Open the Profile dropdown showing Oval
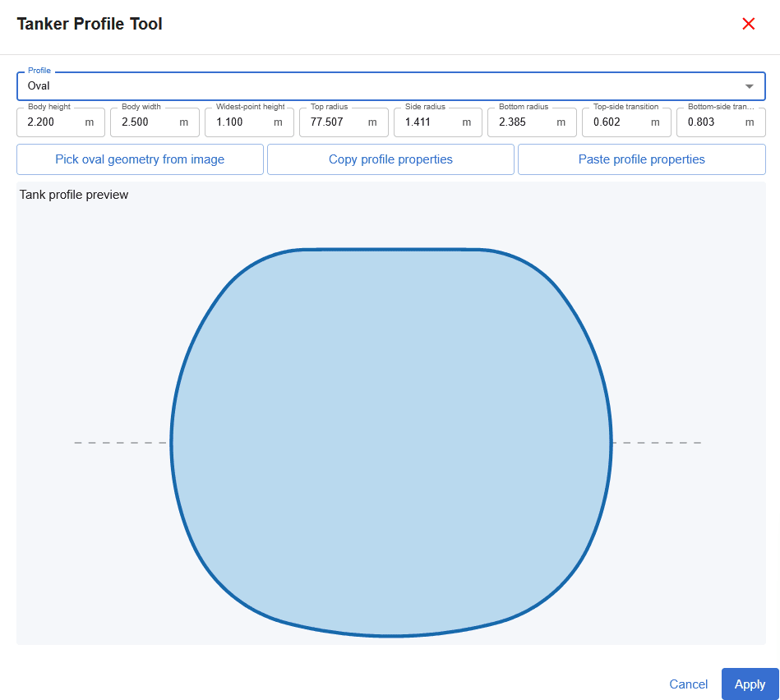 pyautogui.click(x=391, y=86)
